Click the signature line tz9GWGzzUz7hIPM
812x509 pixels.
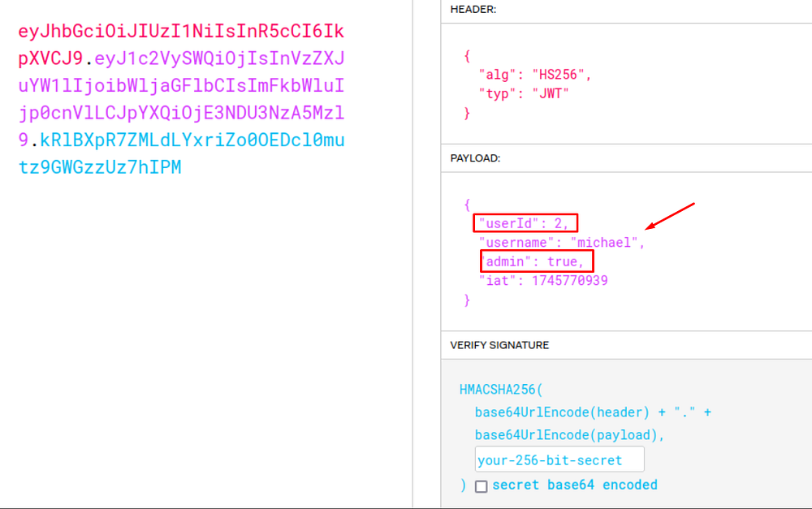(x=100, y=166)
